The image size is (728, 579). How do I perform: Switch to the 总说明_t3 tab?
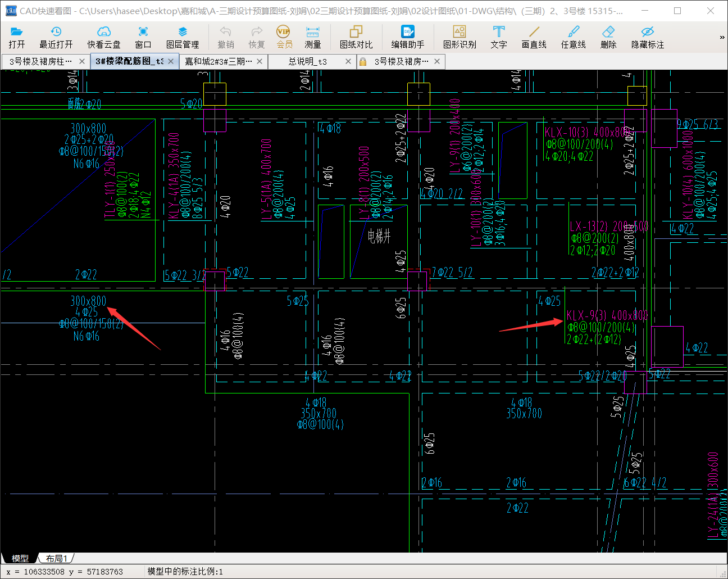point(307,61)
